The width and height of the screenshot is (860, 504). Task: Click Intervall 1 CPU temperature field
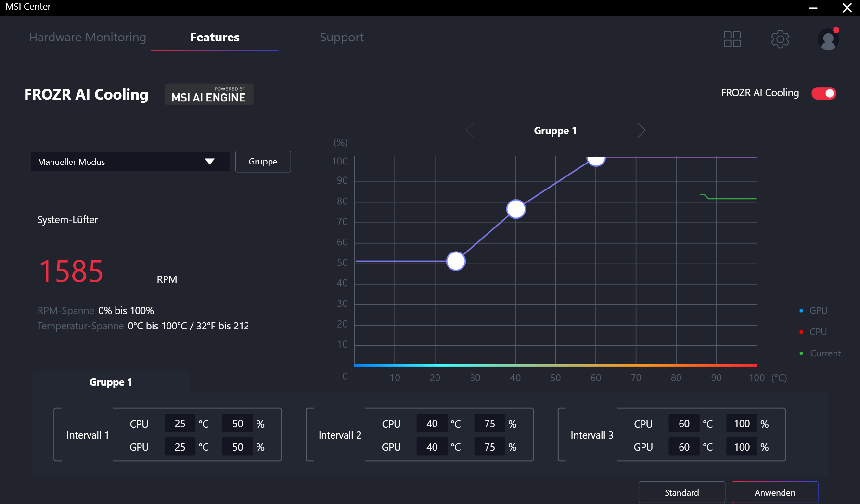pos(180,424)
